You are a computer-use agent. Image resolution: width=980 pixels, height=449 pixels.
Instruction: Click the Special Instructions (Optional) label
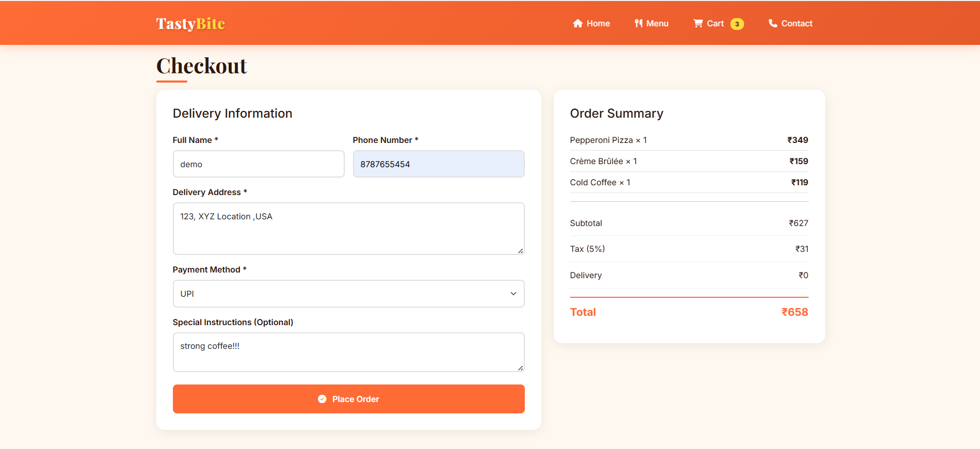(233, 322)
